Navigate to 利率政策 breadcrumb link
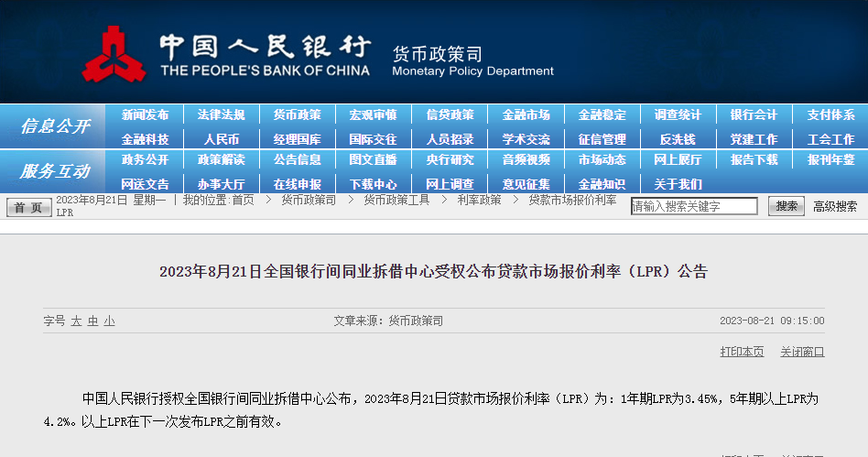The height and width of the screenshot is (457, 868). click(x=479, y=200)
